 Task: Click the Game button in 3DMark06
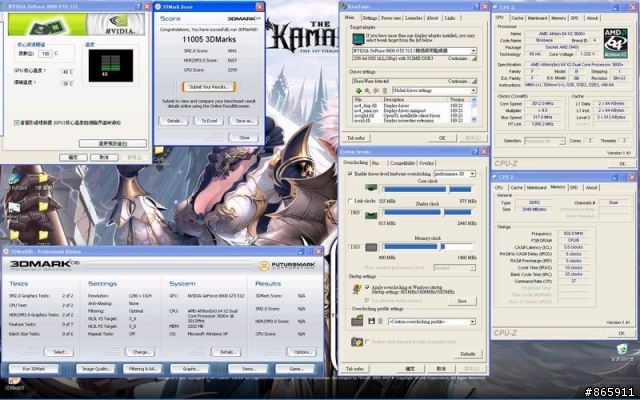point(296,369)
